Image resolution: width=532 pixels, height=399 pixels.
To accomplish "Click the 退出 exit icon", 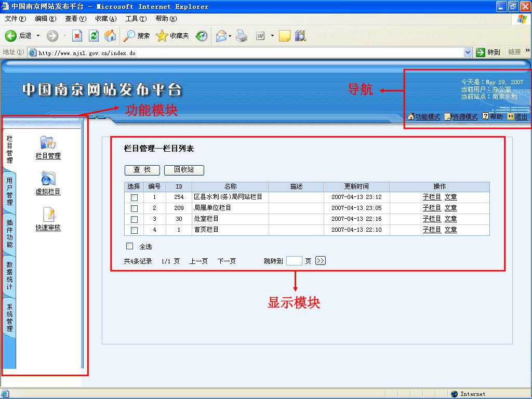I will click(x=511, y=116).
